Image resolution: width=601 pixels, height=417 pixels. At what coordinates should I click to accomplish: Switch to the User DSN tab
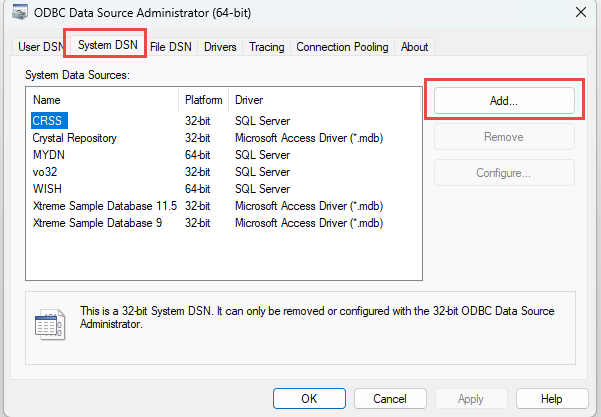39,47
